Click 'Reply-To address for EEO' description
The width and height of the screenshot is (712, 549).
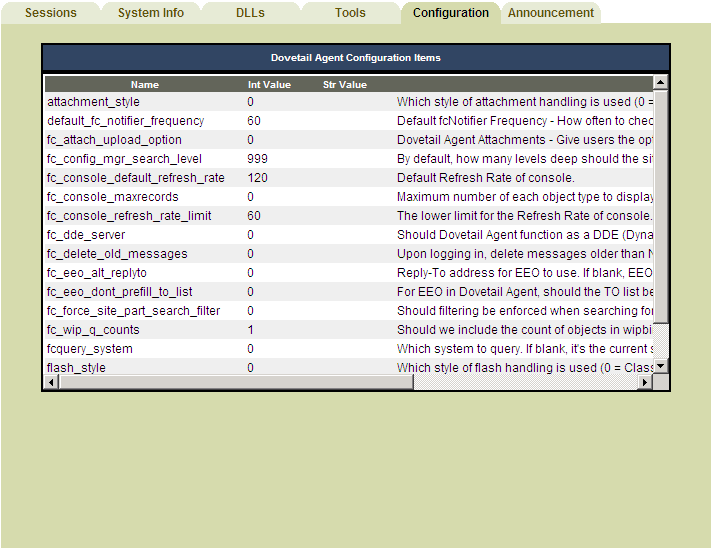click(524, 273)
